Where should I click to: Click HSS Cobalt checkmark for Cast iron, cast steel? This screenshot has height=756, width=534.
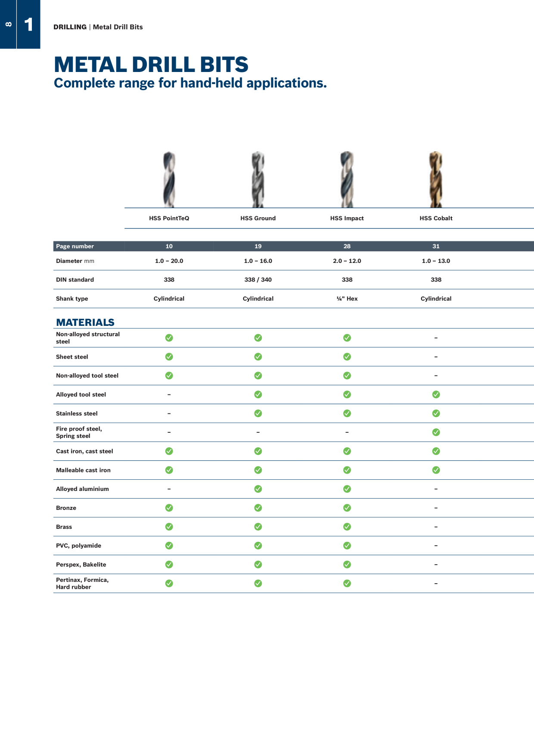click(x=436, y=451)
